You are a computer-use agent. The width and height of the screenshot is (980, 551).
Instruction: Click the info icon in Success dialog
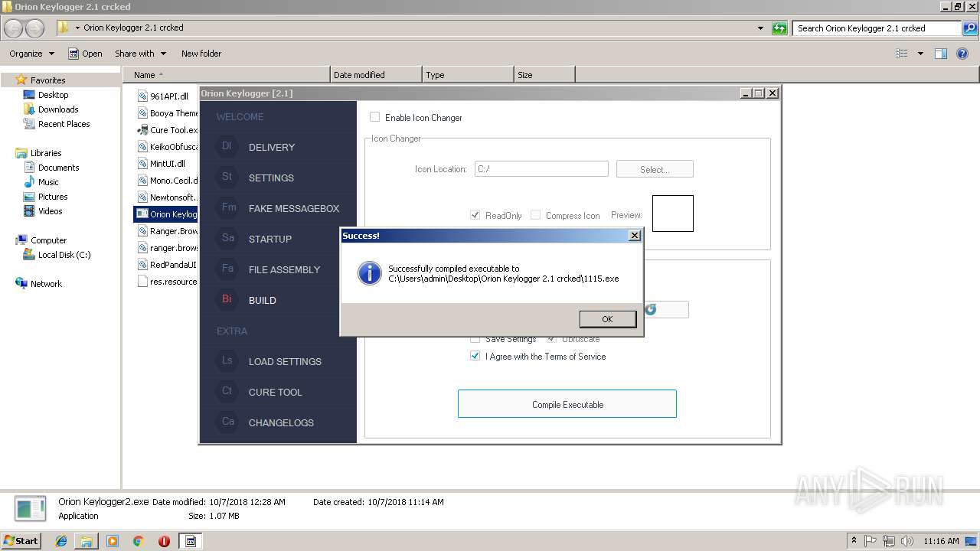[x=369, y=273]
